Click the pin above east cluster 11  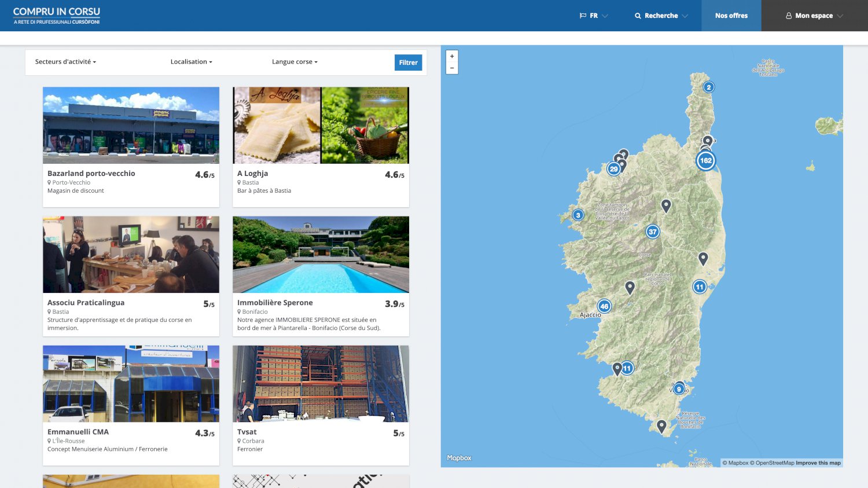click(703, 258)
